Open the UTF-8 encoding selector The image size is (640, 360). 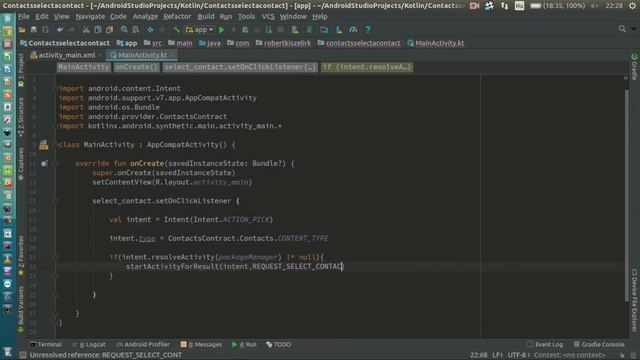[519, 355]
